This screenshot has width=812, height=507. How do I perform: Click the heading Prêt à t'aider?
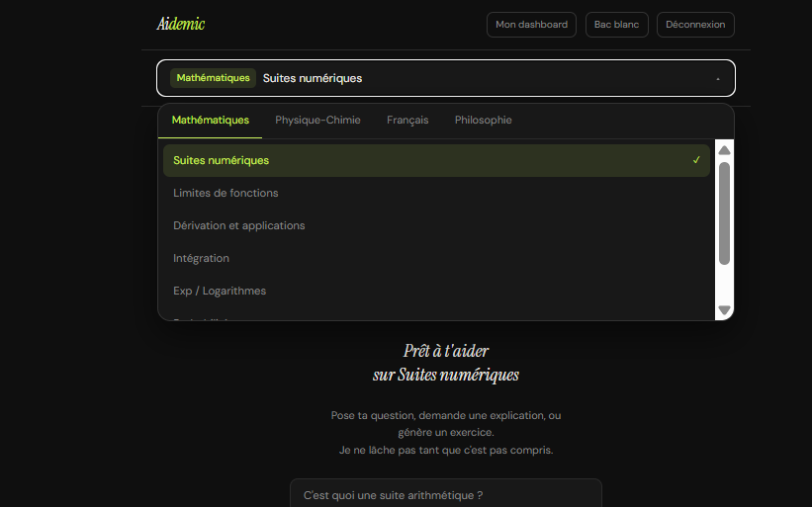pyautogui.click(x=446, y=351)
